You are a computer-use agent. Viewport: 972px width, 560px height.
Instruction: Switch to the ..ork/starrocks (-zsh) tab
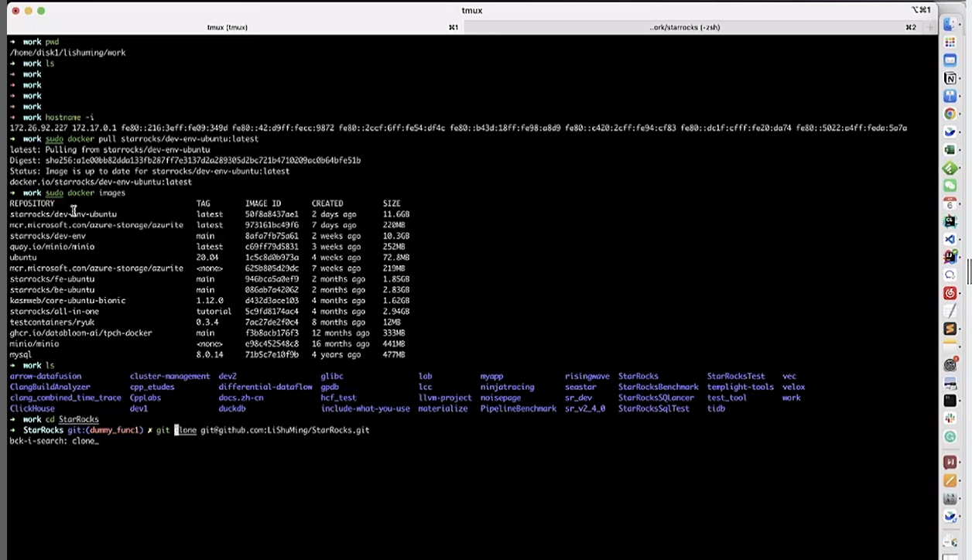point(685,27)
